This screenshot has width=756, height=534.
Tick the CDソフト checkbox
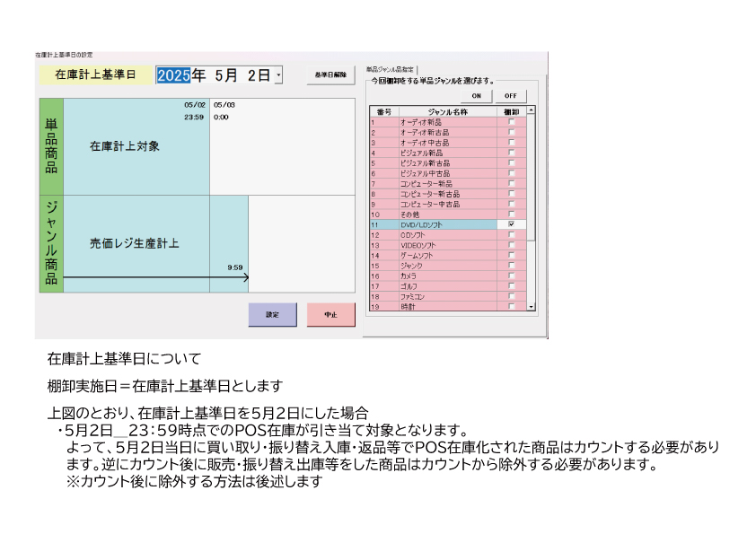tap(511, 235)
